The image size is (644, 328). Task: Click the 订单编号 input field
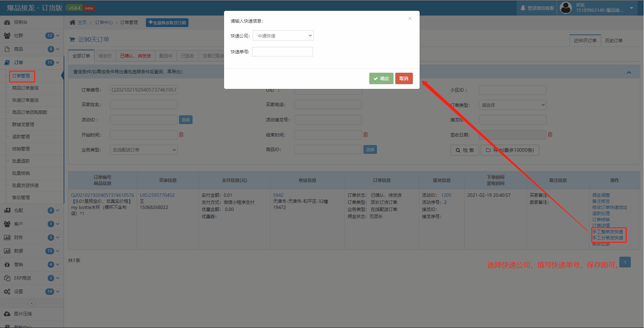144,90
